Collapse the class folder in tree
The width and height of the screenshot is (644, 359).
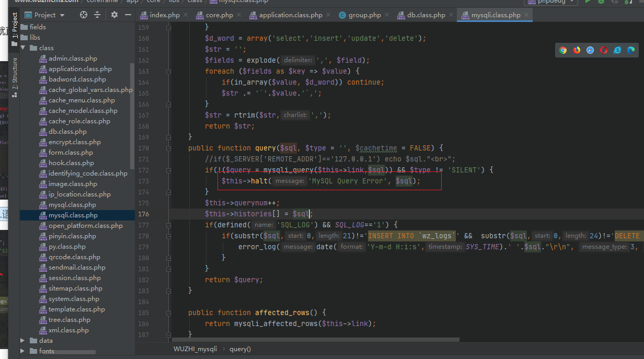point(22,48)
